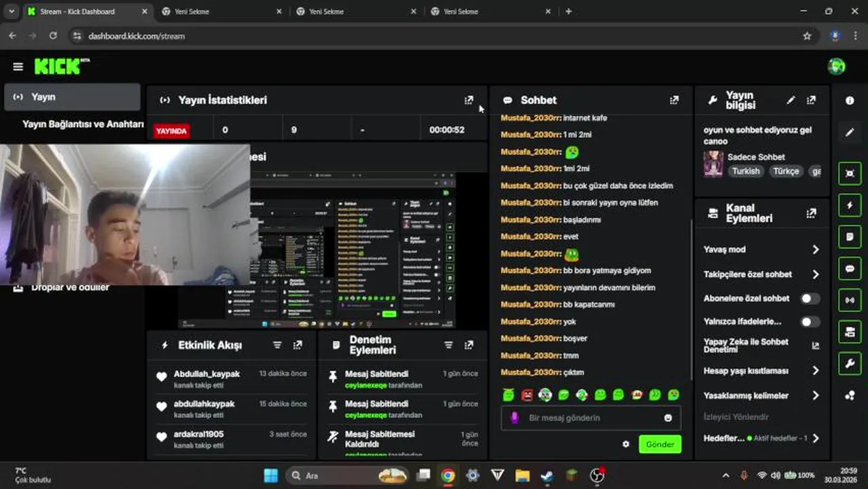This screenshot has width=868, height=489.
Task: Pop out the Sohbet chat panel
Action: tap(674, 100)
